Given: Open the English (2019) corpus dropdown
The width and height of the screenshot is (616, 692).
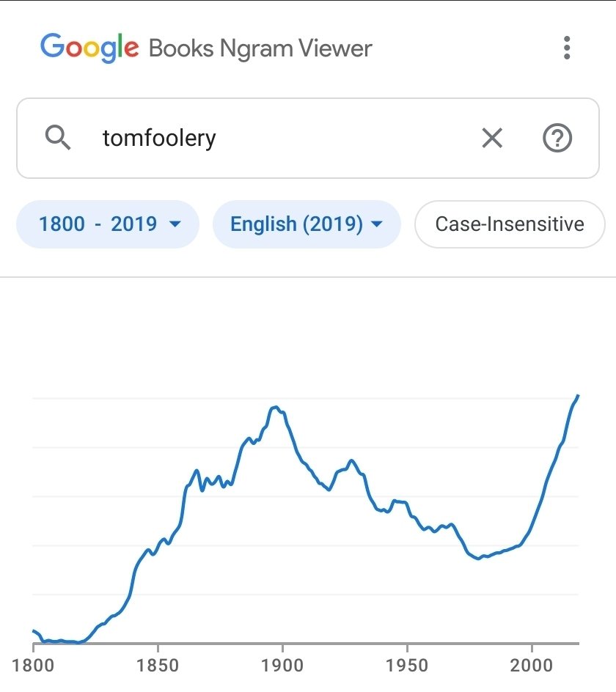Looking at the screenshot, I should (x=307, y=224).
